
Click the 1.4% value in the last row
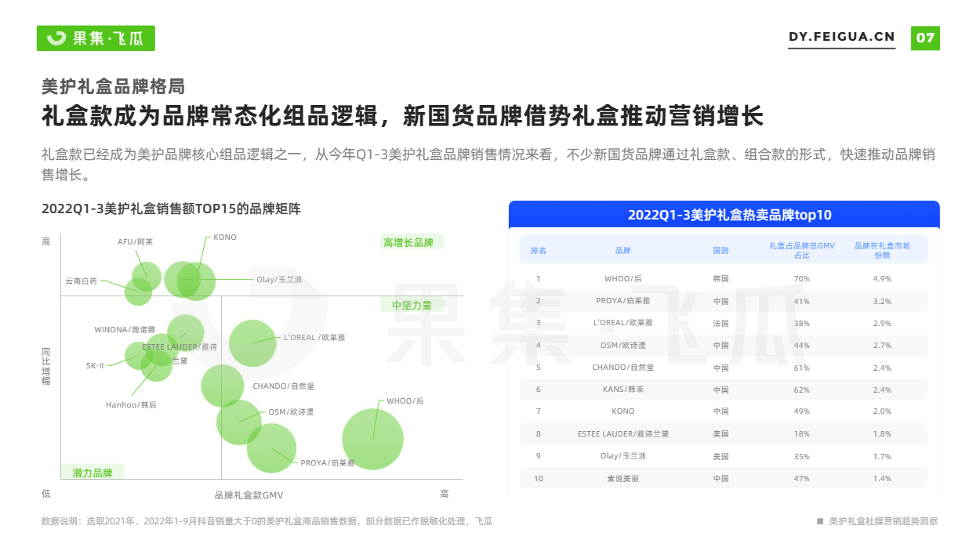(x=882, y=478)
